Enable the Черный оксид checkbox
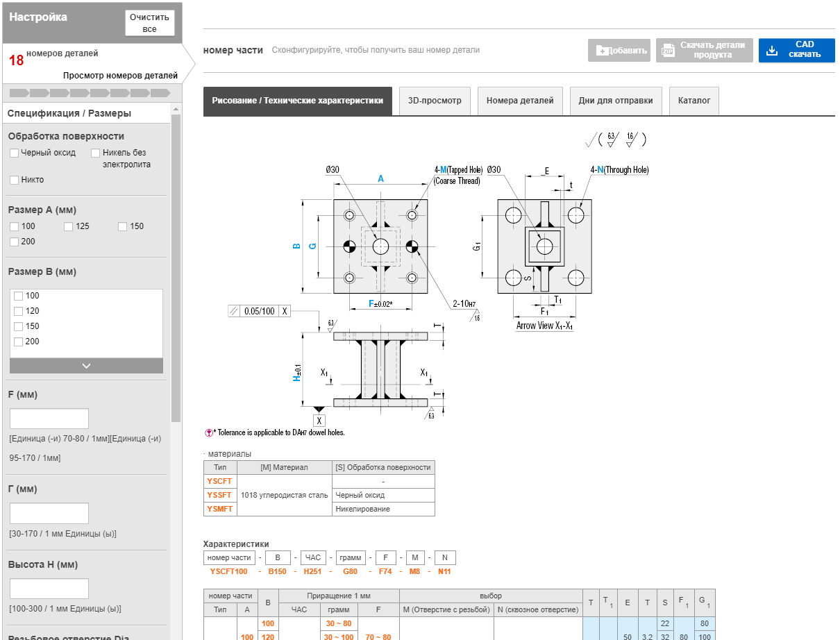The image size is (840, 640). pyautogui.click(x=15, y=153)
